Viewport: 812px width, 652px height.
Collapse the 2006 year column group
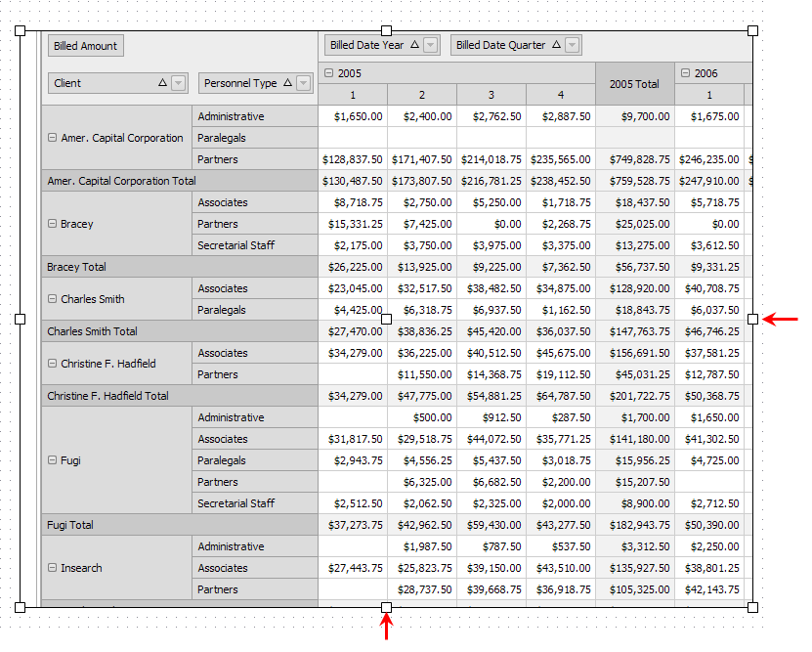[685, 73]
